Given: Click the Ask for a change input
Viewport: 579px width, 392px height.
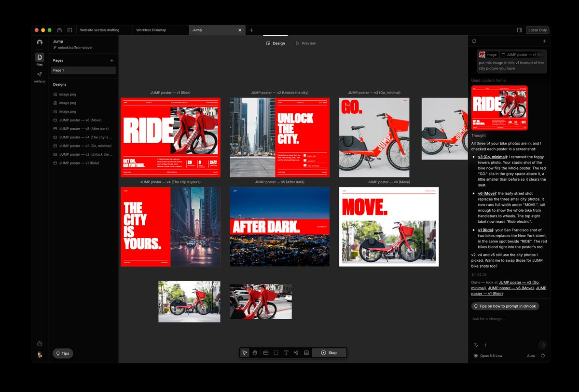Looking at the screenshot, I should (x=509, y=319).
